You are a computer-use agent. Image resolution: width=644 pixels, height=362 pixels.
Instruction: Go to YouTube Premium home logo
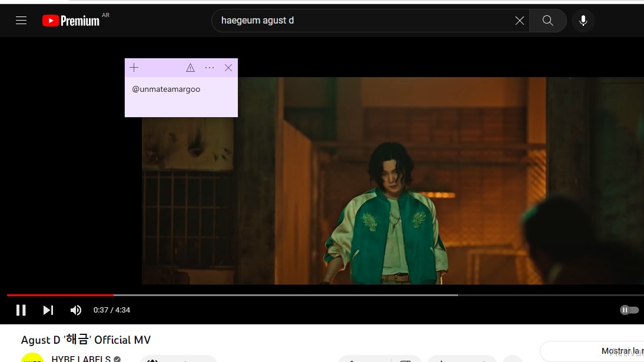pos(71,21)
